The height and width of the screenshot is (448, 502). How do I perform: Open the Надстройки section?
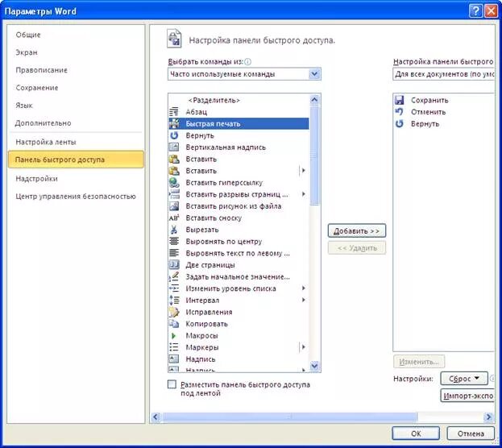(x=36, y=178)
